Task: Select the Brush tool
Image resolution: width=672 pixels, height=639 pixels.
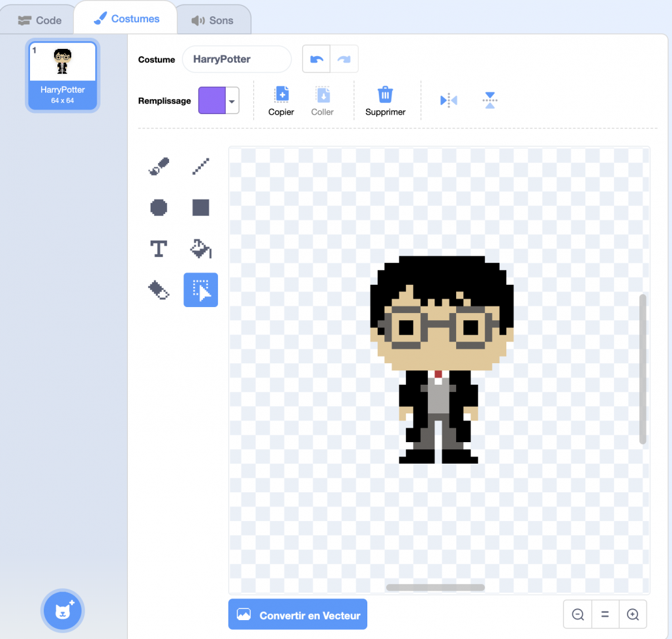Action: coord(159,167)
